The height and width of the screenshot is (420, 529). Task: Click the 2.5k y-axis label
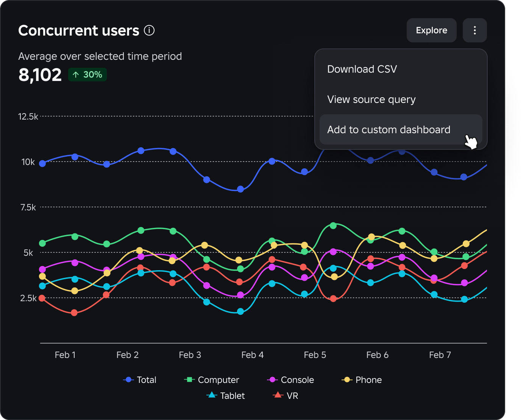pyautogui.click(x=28, y=298)
